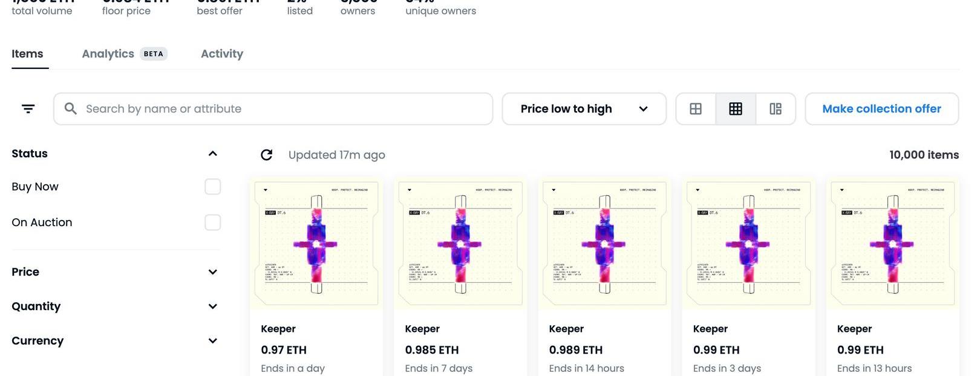Click the BETA badge beside Analytics
Image resolution: width=980 pixels, height=376 pixels.
coord(154,54)
